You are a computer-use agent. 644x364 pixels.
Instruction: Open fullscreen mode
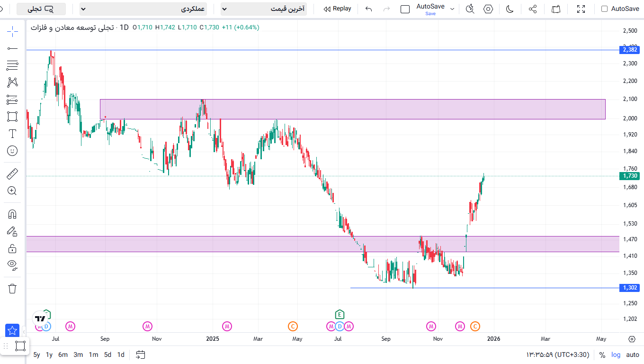point(581,9)
